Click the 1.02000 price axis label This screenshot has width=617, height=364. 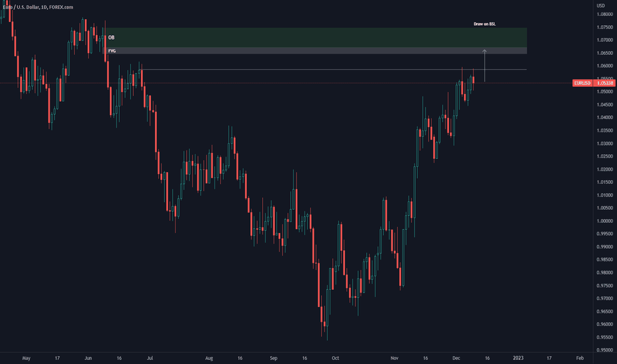pyautogui.click(x=605, y=169)
